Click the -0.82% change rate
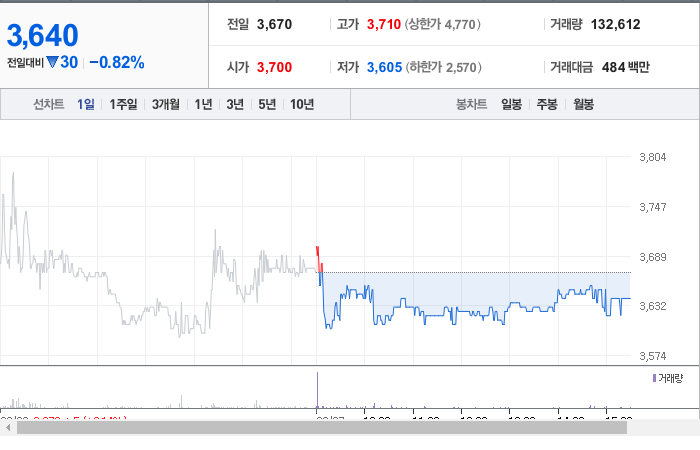The width and height of the screenshot is (700, 450). pos(117,62)
